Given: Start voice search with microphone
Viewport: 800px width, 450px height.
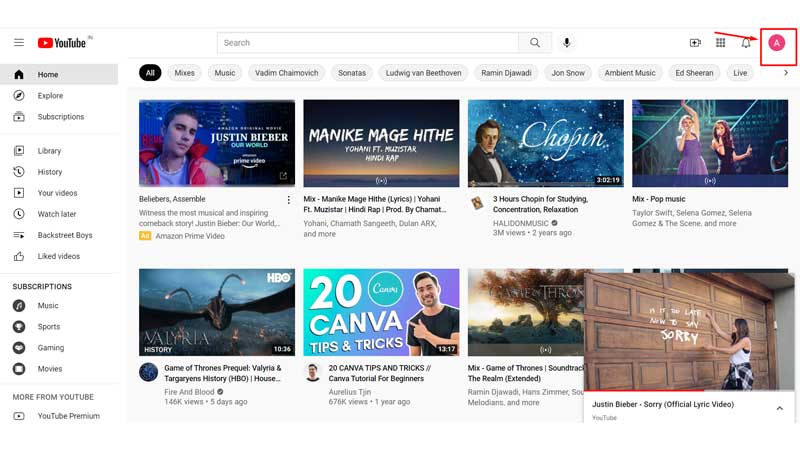Looking at the screenshot, I should (566, 43).
